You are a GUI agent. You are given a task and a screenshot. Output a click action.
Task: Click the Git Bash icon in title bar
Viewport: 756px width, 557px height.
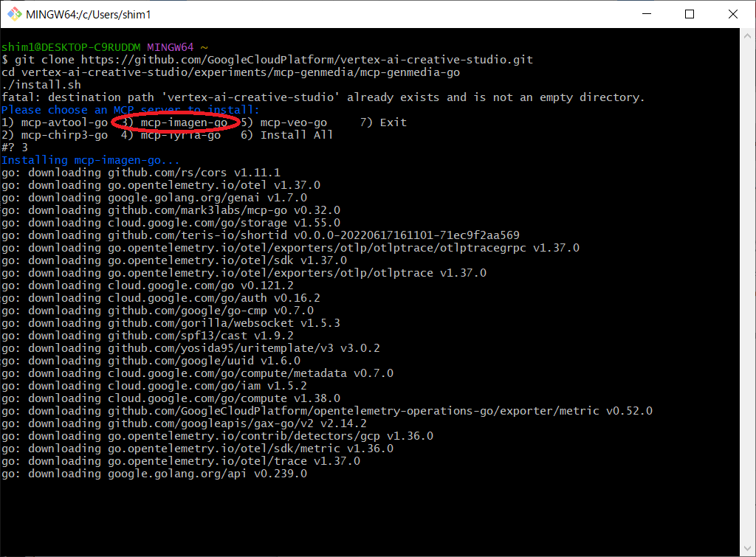tap(13, 14)
